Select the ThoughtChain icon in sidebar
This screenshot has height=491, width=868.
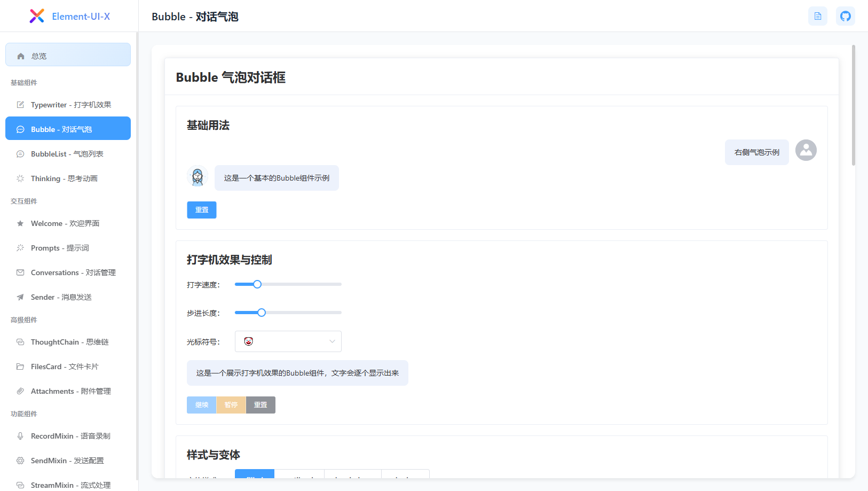point(20,342)
